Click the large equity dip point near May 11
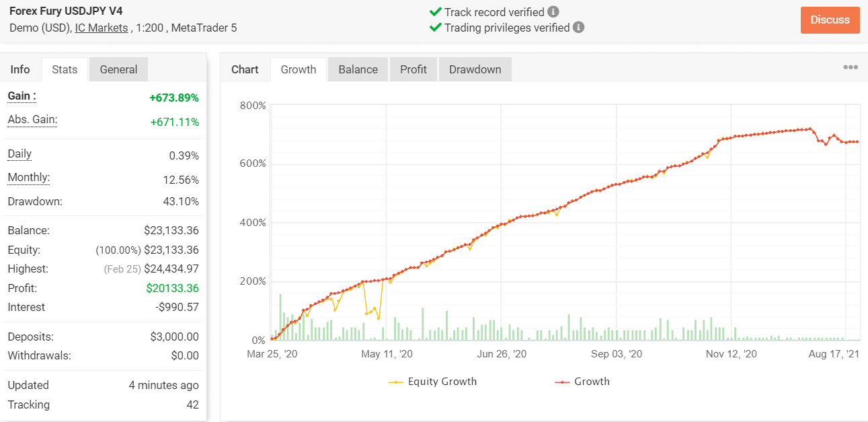This screenshot has width=868, height=422. click(379, 318)
